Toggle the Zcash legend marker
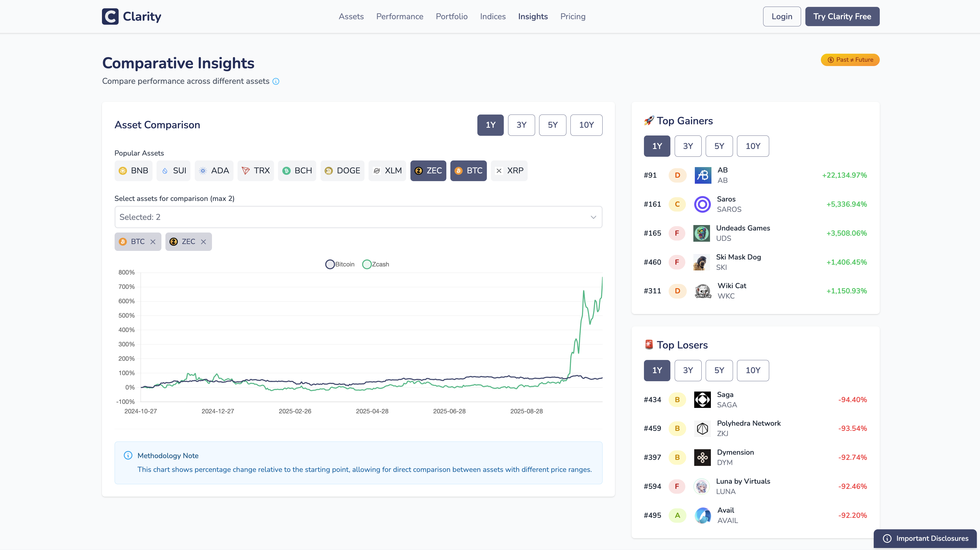 [367, 264]
